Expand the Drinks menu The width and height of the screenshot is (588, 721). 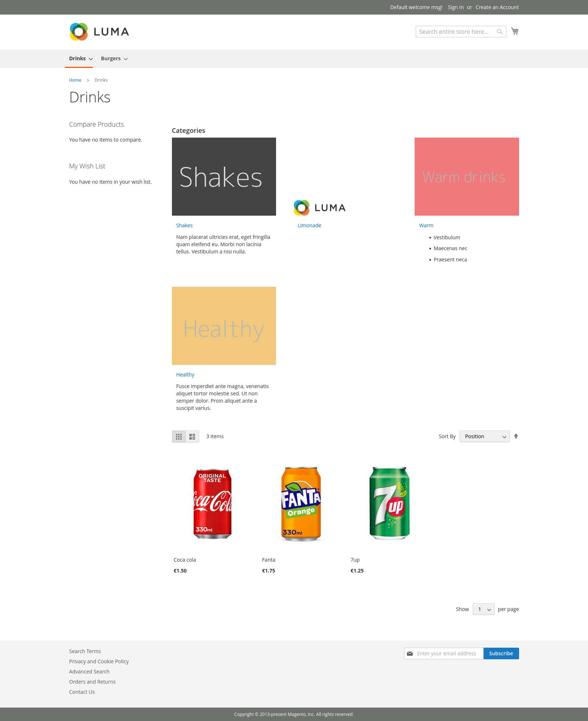pos(81,59)
